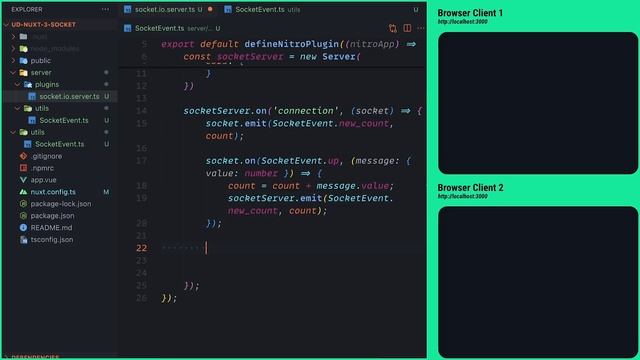Expand the public folder chevron
Viewport: 640px width, 360px height.
[x=13, y=60]
